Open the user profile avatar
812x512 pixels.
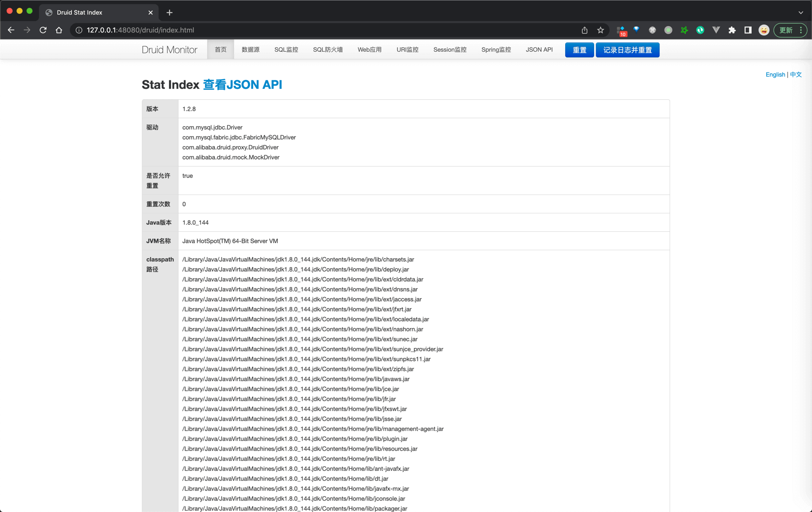[764, 30]
